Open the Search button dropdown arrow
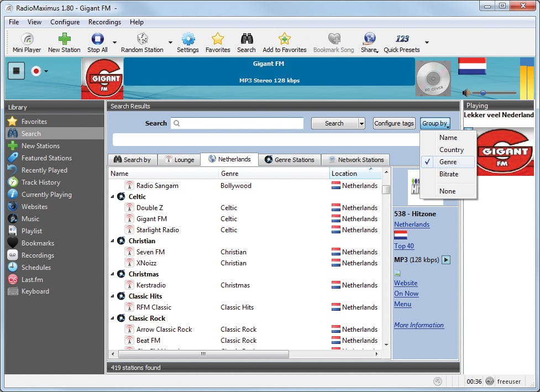The height and width of the screenshot is (392, 540). pyautogui.click(x=361, y=123)
